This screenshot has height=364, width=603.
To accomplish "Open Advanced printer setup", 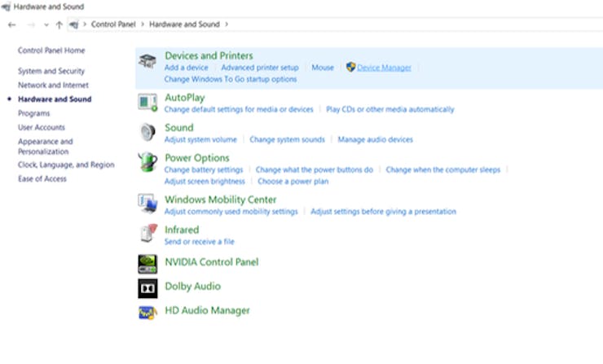I will point(260,68).
